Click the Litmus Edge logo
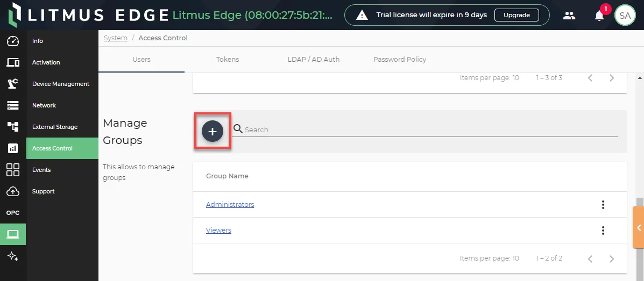This screenshot has width=644, height=281. point(88,15)
